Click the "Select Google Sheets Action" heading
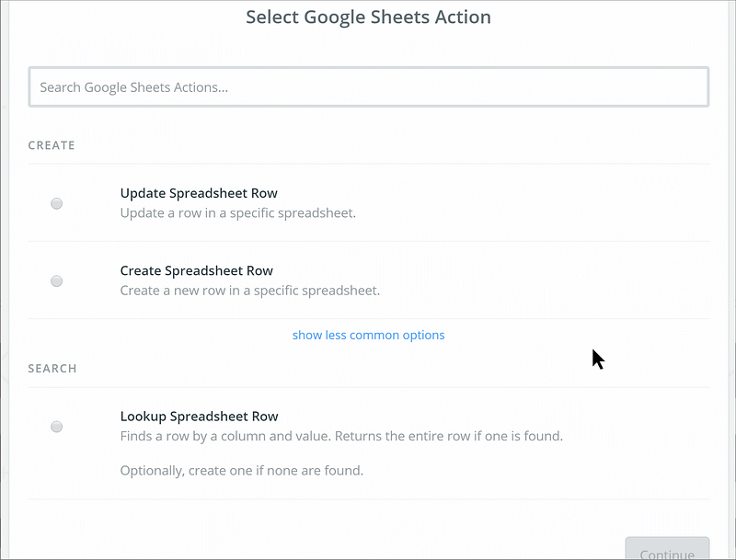 [x=368, y=17]
